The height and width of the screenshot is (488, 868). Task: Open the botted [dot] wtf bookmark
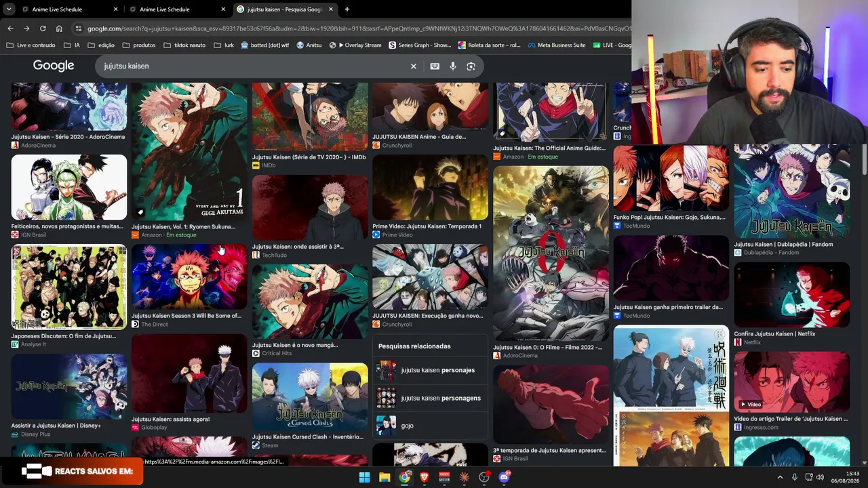pos(265,45)
